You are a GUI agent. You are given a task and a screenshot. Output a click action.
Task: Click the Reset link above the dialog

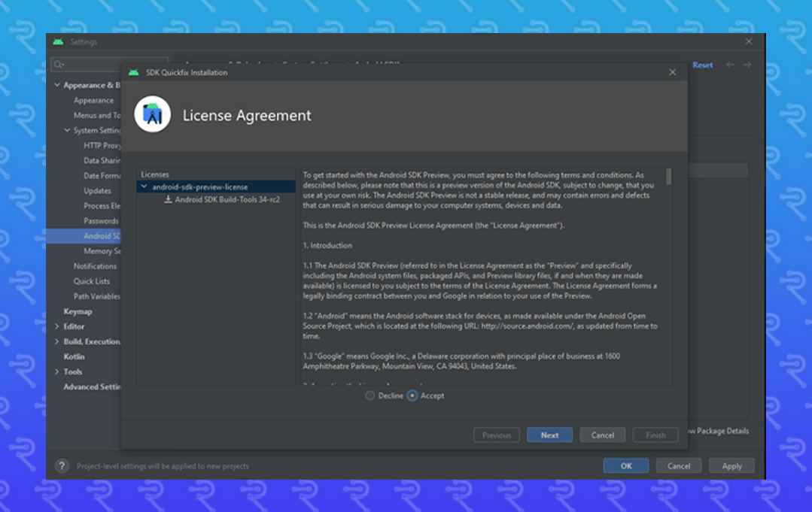coord(702,65)
